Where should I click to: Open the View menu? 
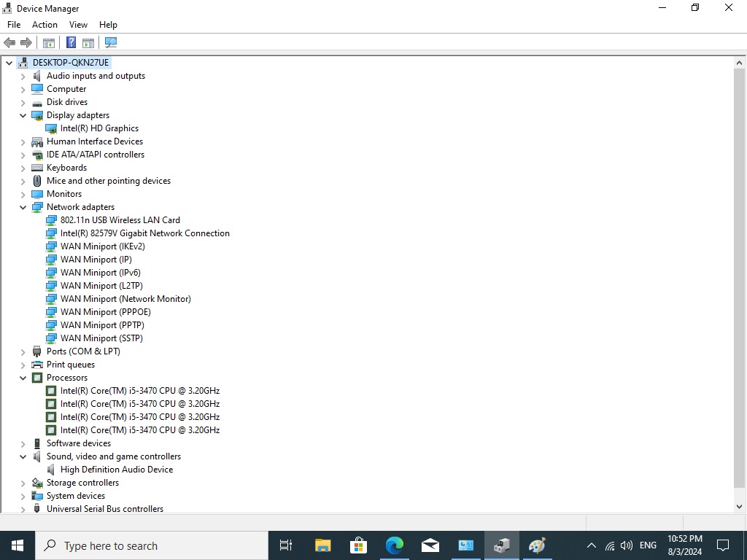(x=78, y=25)
